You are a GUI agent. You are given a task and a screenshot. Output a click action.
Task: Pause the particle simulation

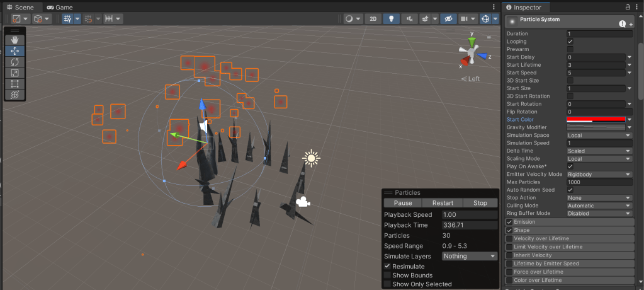coord(403,203)
